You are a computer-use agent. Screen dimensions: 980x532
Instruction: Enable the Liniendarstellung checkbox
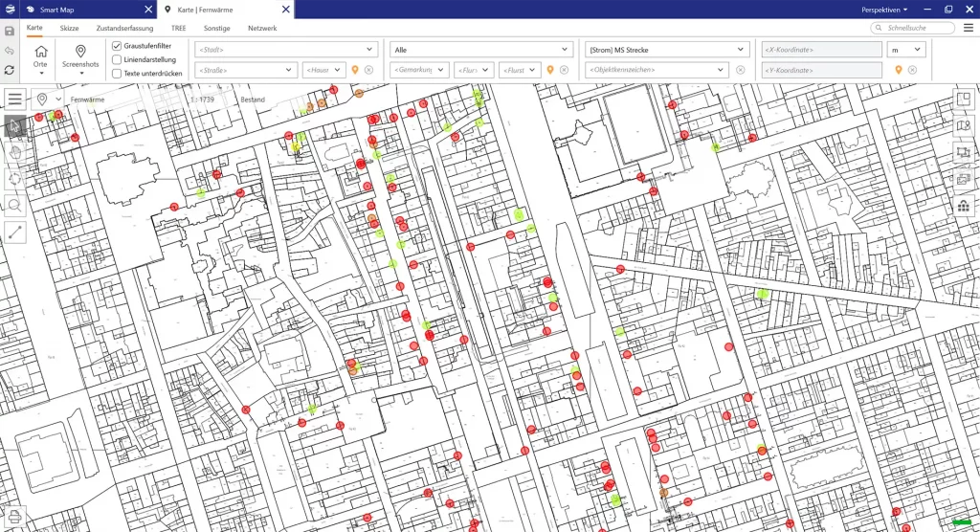click(x=117, y=59)
